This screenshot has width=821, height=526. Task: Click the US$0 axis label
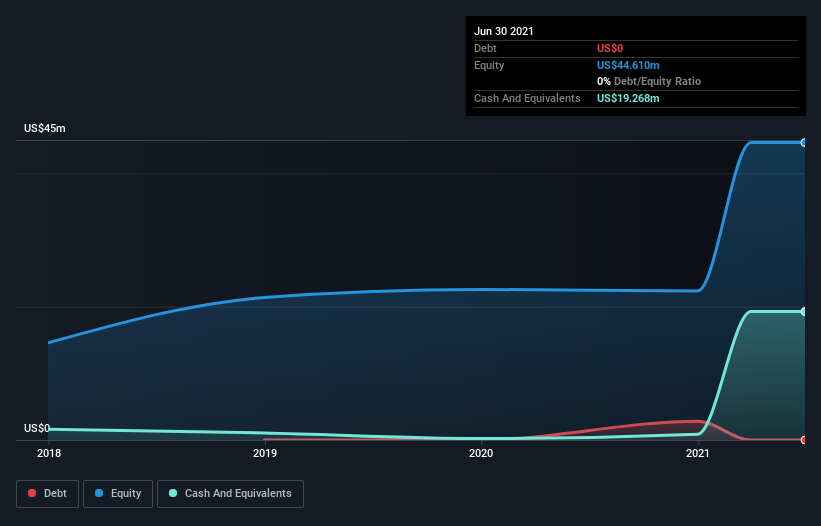click(x=37, y=428)
